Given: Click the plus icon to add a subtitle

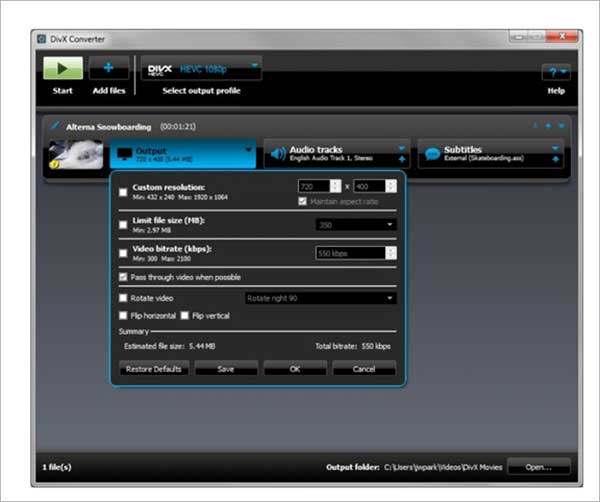Looking at the screenshot, I should 556,159.
